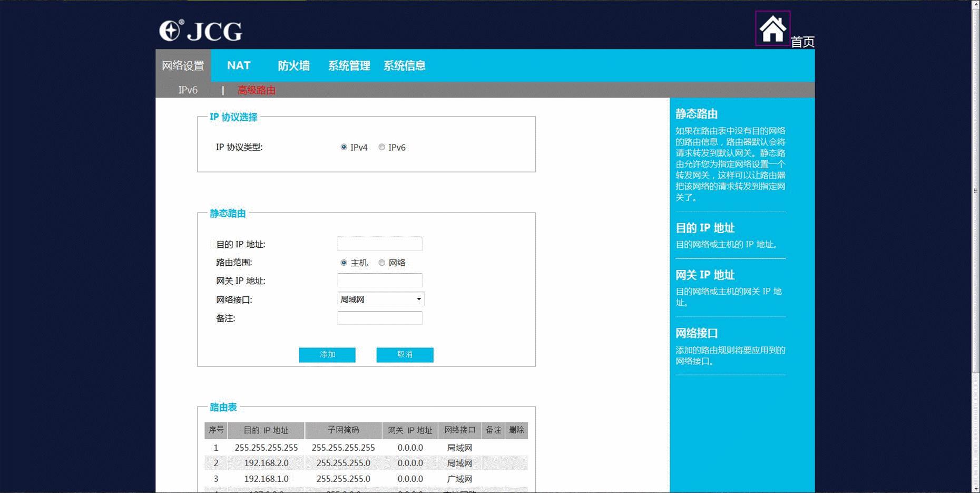Switch IP protocol type to IPv6
The width and height of the screenshot is (980, 493).
point(382,147)
